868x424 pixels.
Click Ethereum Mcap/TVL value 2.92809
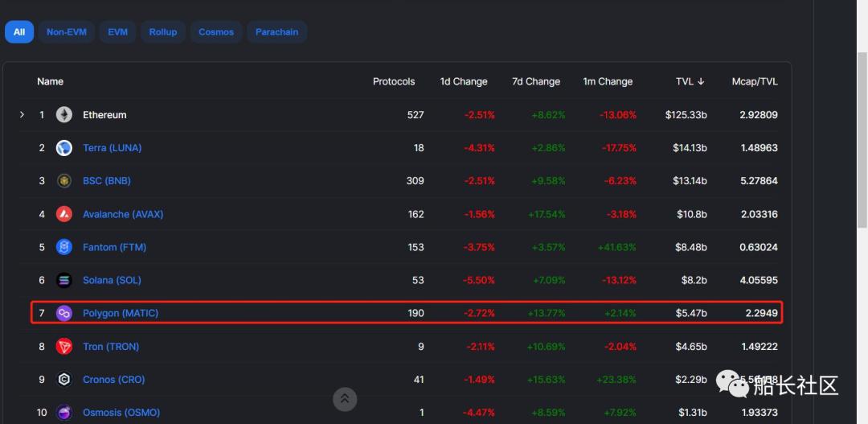click(x=759, y=115)
